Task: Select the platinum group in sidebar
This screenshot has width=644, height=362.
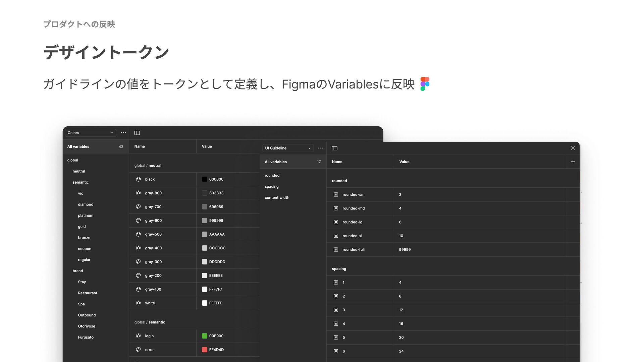Action: coord(86,216)
